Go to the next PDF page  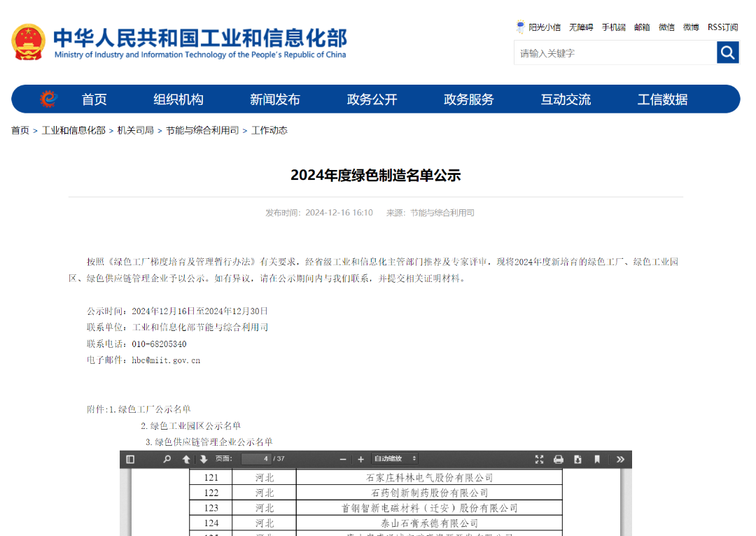click(x=202, y=459)
